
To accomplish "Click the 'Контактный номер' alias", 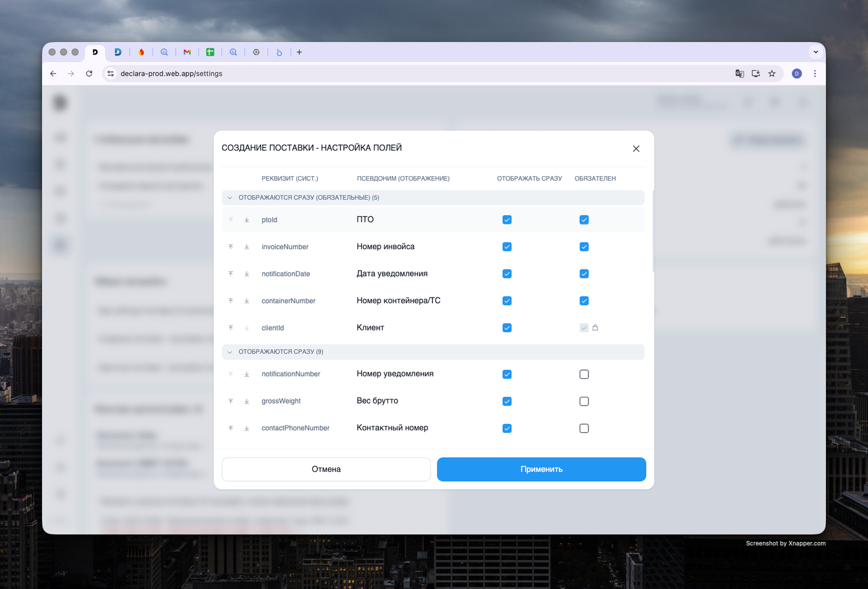I will click(x=392, y=428).
